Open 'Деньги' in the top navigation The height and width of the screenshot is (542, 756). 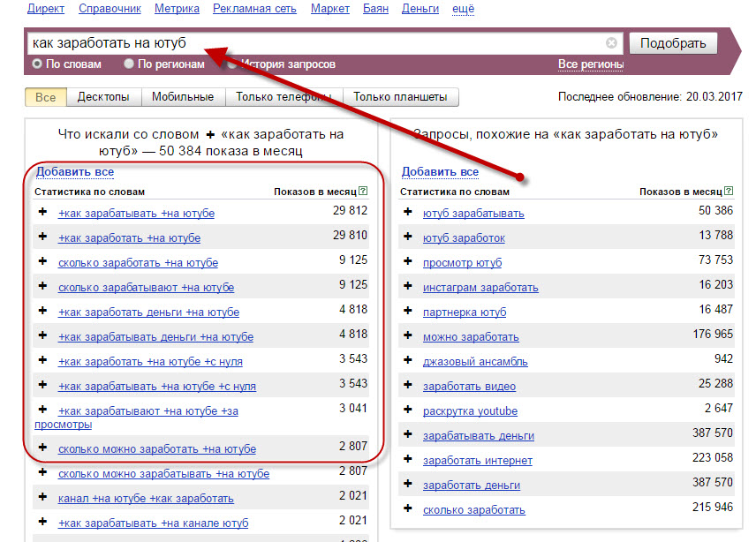[420, 9]
